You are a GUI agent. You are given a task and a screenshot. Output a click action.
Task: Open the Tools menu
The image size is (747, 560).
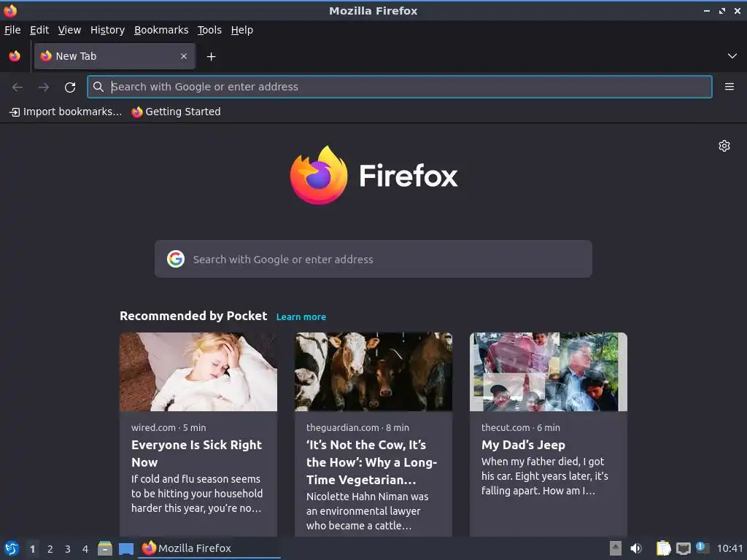(209, 30)
